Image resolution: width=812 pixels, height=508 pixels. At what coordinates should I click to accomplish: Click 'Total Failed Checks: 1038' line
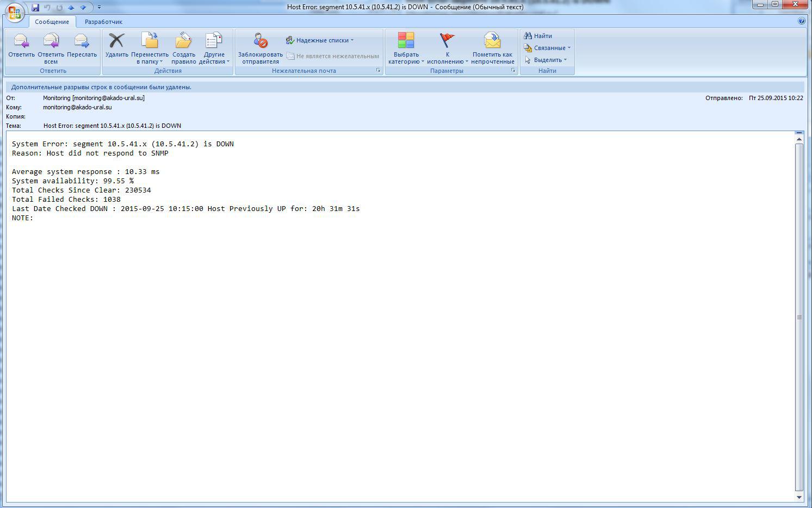click(66, 200)
